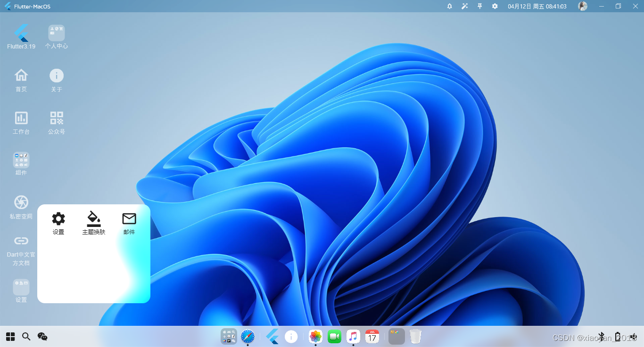Click the user avatar in top bar

coord(583,6)
